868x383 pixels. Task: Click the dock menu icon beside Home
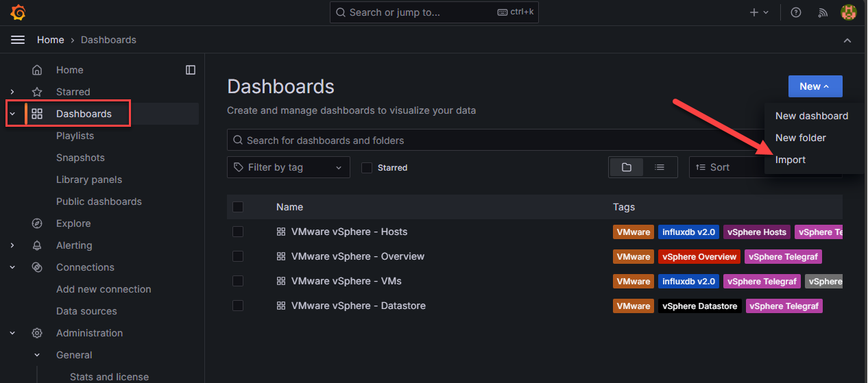click(191, 70)
